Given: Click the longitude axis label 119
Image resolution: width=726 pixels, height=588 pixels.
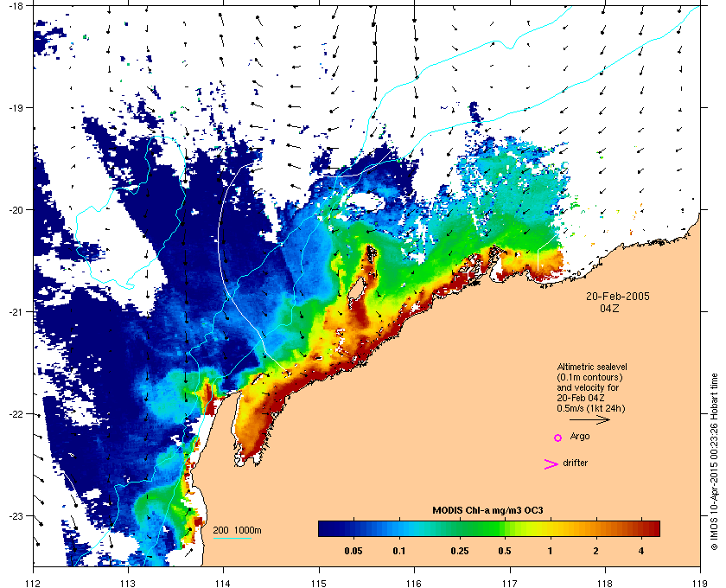Looking at the screenshot, I should (700, 584).
